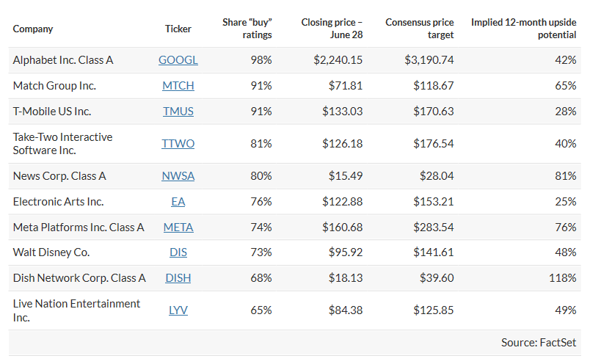The height and width of the screenshot is (364, 590).
Task: Click the Alphabet Inc. Class A cell
Action: (x=63, y=60)
